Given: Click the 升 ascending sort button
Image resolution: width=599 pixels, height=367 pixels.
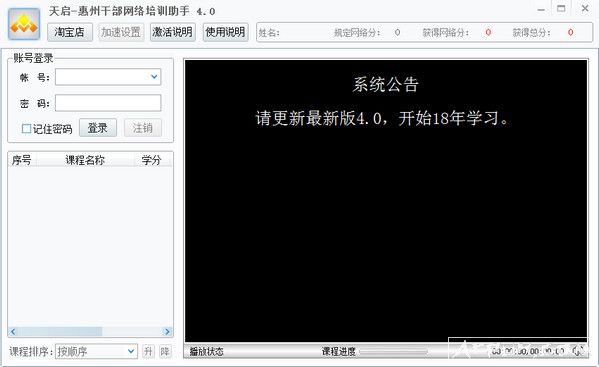Looking at the screenshot, I should pyautogui.click(x=148, y=351).
